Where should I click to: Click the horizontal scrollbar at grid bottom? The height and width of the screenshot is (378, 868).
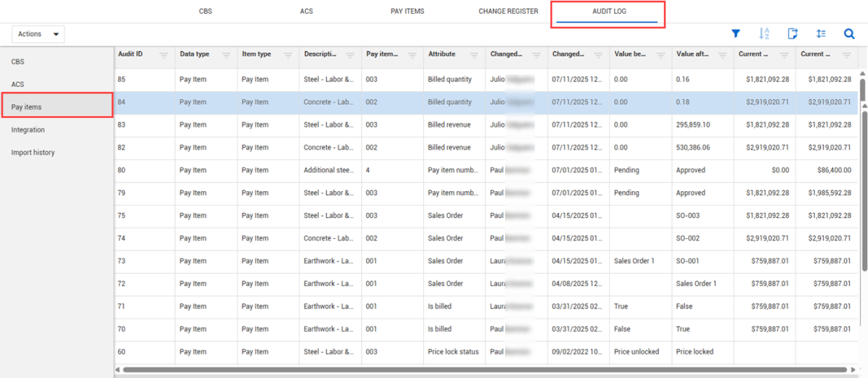434,370
